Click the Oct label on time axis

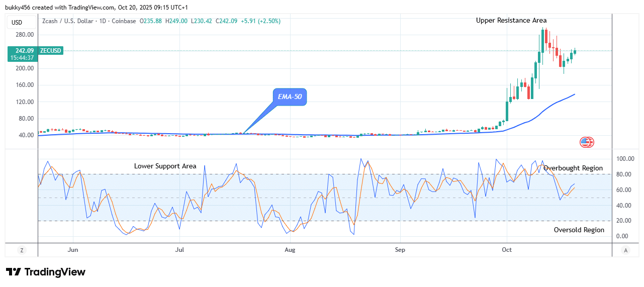click(507, 249)
